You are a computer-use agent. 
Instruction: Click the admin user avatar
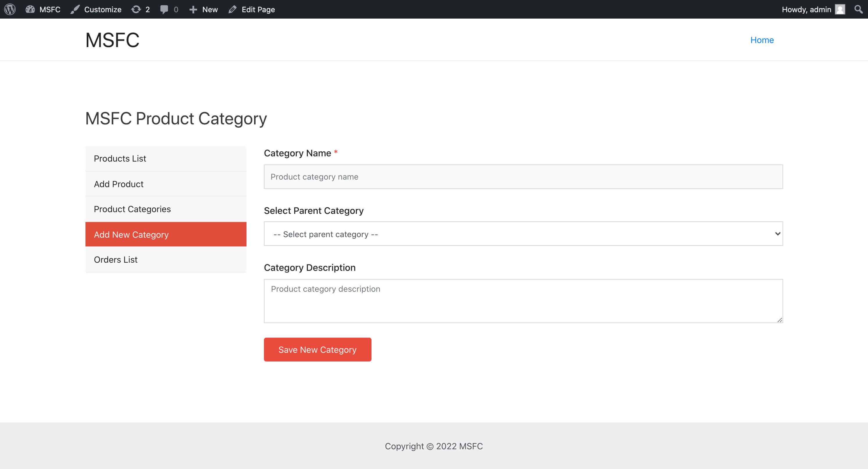pos(840,9)
